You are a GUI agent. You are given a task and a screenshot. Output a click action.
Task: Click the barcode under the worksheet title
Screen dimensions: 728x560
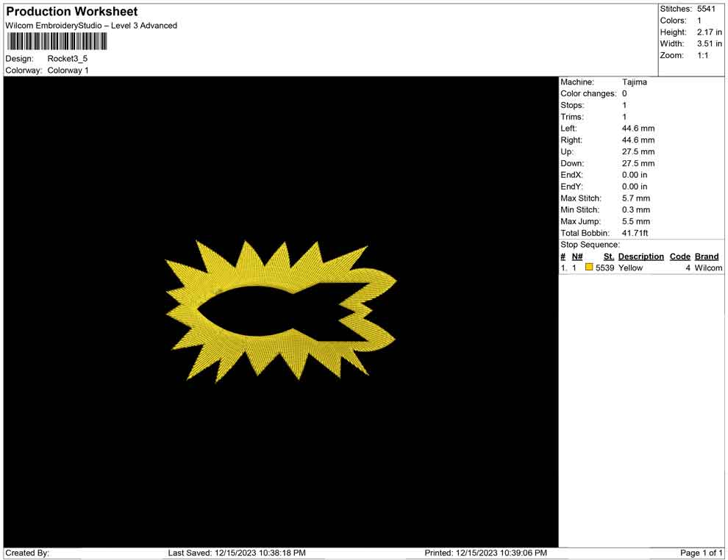coord(57,41)
